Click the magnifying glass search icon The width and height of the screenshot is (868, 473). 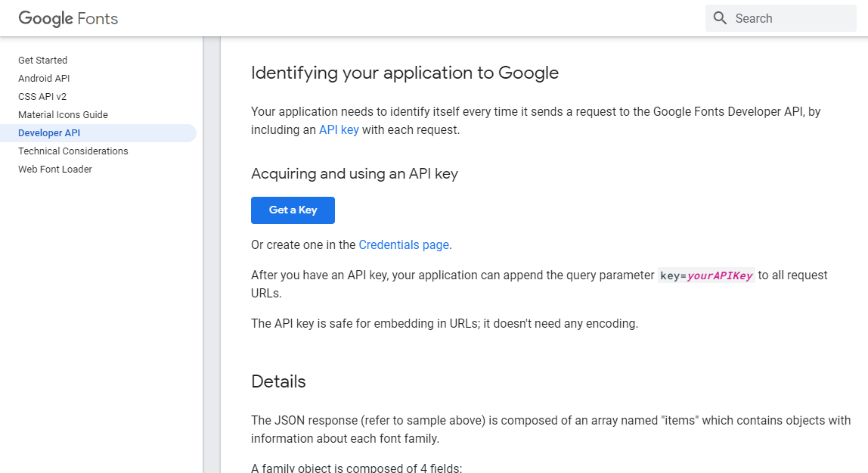point(720,18)
